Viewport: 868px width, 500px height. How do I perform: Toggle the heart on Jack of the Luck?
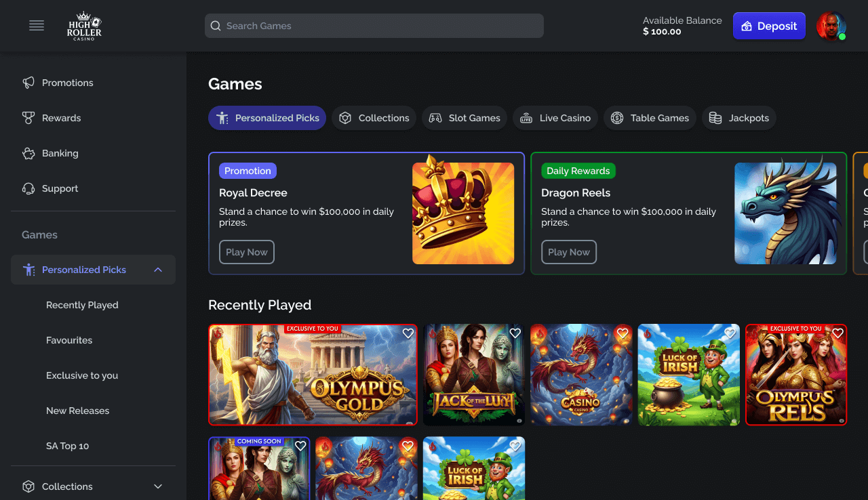(515, 333)
